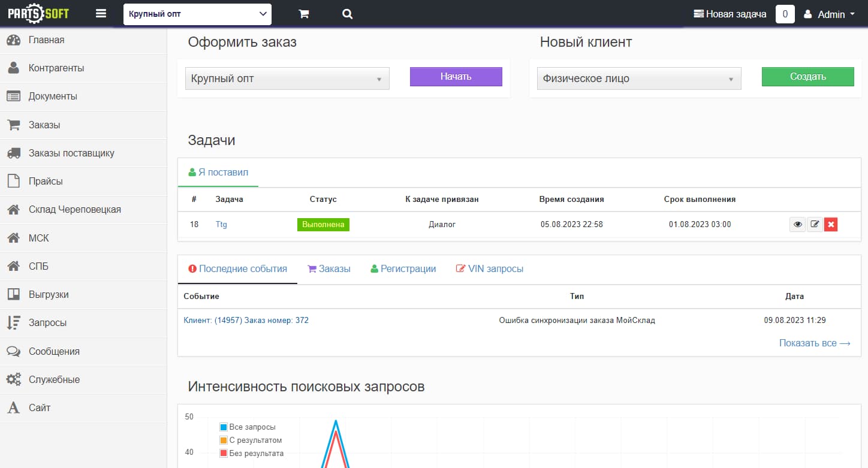Follow the 'Показать все' link

[x=814, y=343]
